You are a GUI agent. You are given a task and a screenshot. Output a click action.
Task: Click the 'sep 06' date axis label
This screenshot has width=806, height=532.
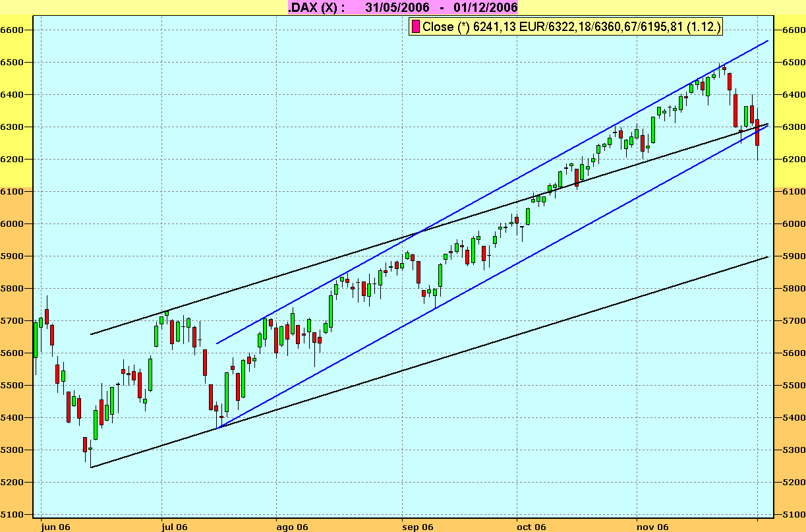(x=418, y=526)
